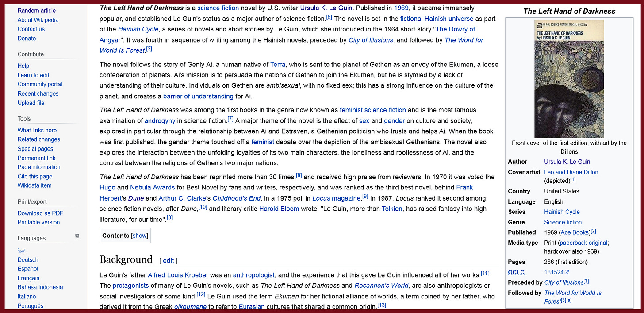
Task: Open the 1969 year link
Action: (x=401, y=8)
